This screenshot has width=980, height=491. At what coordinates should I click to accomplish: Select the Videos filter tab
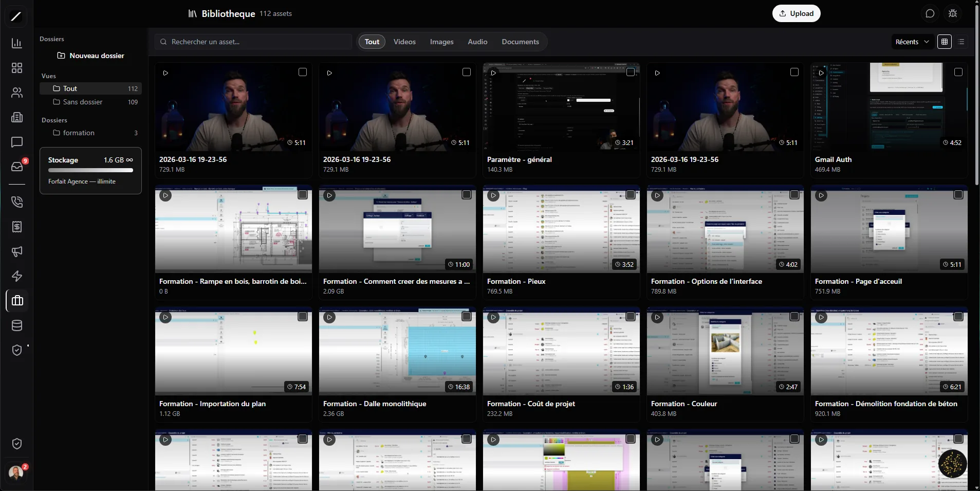pyautogui.click(x=404, y=42)
